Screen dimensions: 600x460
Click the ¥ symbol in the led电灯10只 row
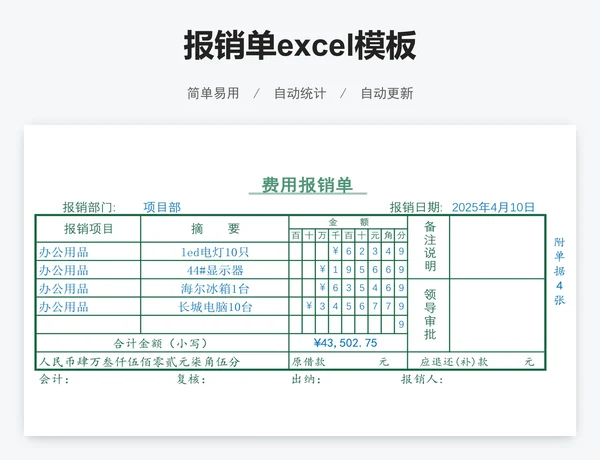(x=335, y=251)
